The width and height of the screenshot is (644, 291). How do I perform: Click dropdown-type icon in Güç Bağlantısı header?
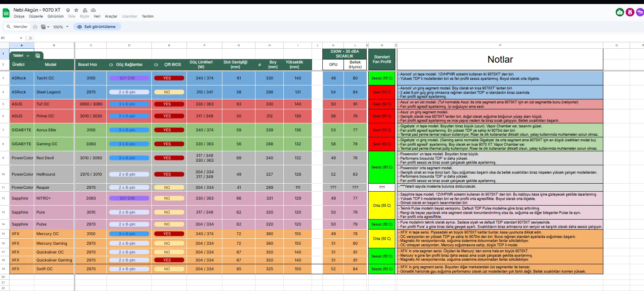point(111,65)
